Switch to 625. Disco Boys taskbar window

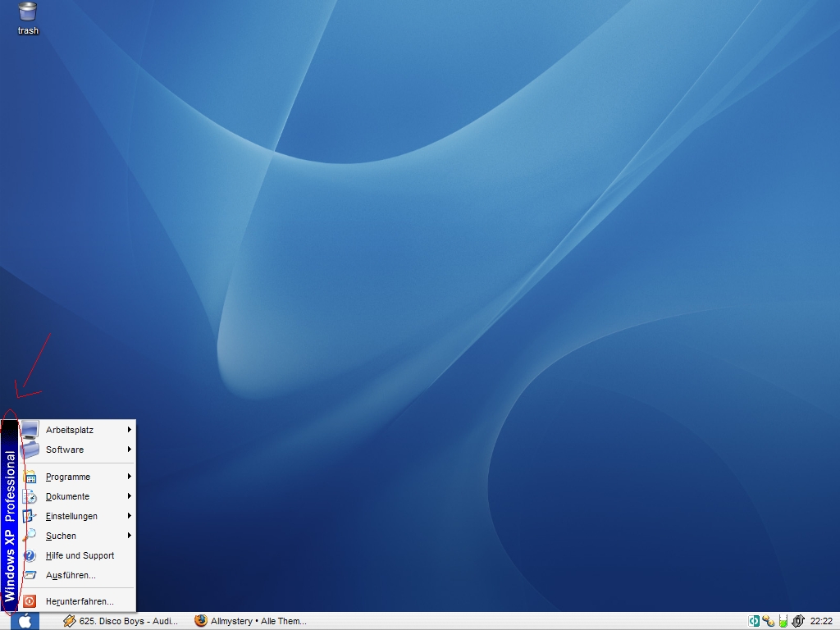(121, 621)
